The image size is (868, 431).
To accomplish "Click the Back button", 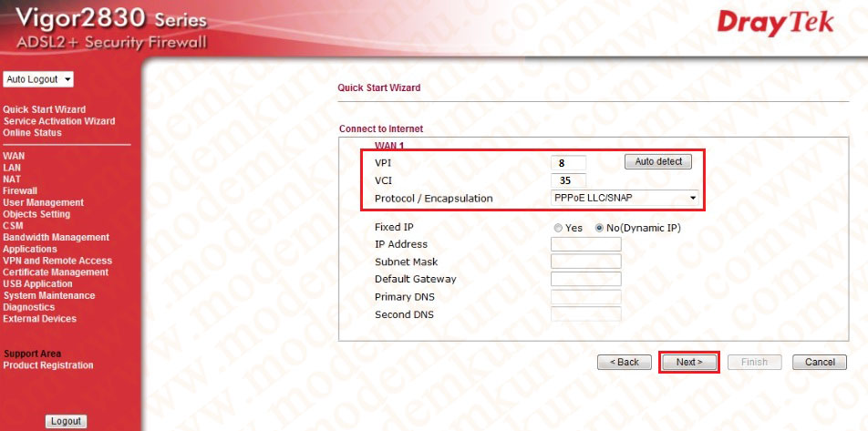I will (x=625, y=363).
